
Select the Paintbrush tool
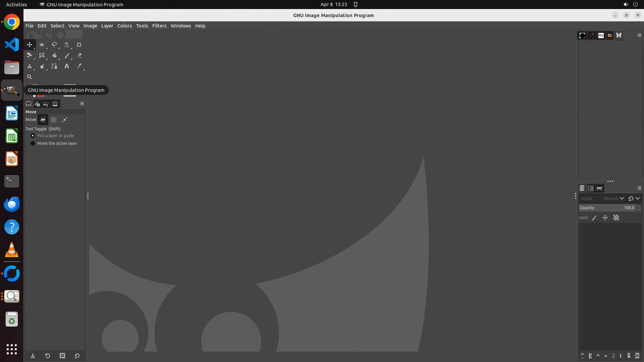click(x=67, y=56)
